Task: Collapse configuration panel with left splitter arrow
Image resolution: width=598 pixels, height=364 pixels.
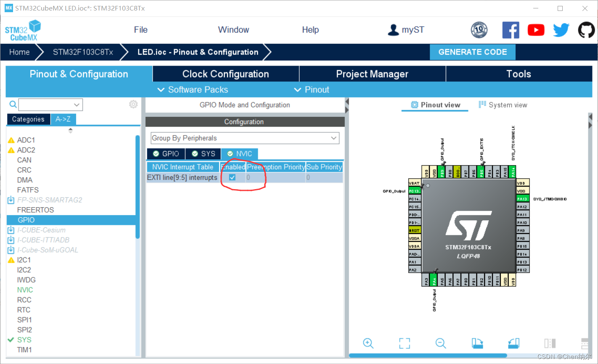Action: [x=347, y=102]
